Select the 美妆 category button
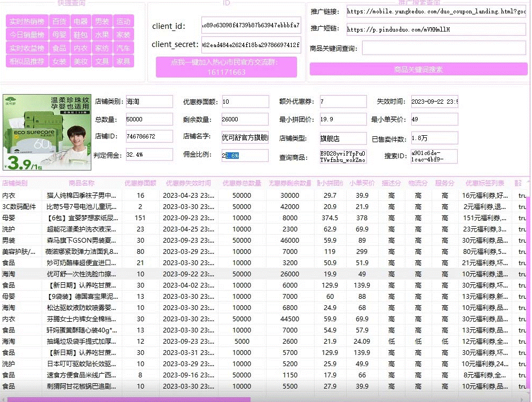532x402 pixels. [81, 61]
